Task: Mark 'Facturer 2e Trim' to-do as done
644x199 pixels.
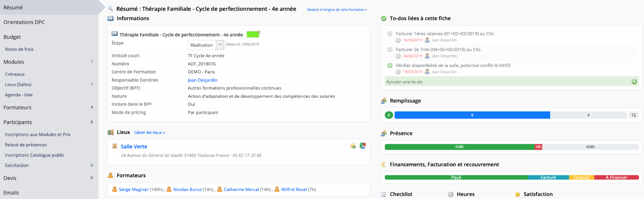Action: pos(390,49)
